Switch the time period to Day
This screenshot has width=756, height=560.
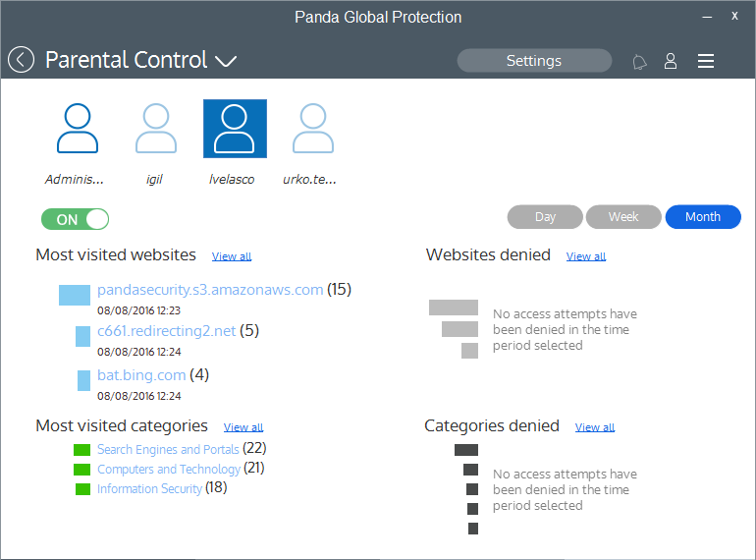coord(545,217)
